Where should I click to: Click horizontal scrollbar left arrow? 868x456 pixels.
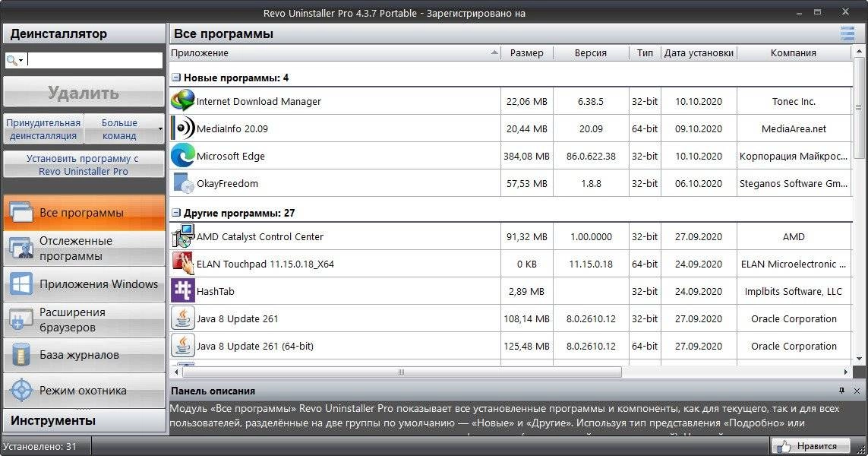tap(176, 372)
